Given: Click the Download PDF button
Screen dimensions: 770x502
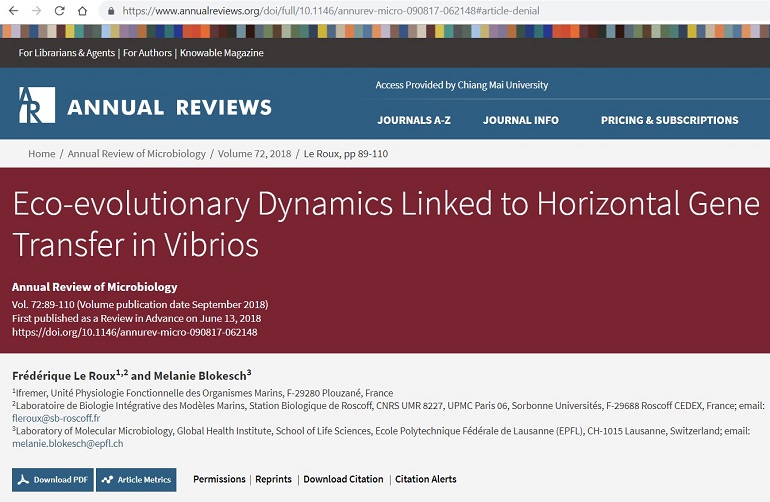Looking at the screenshot, I should pos(53,480).
